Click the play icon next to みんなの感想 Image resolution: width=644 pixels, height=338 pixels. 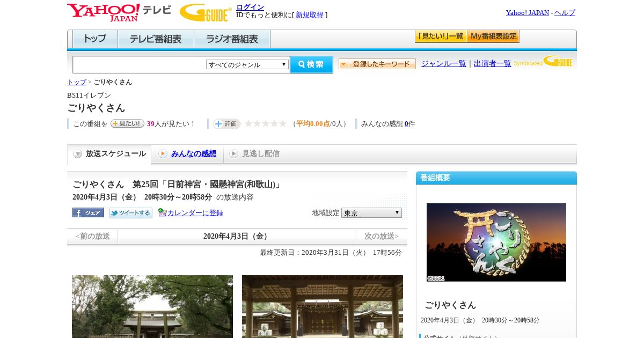[163, 154]
